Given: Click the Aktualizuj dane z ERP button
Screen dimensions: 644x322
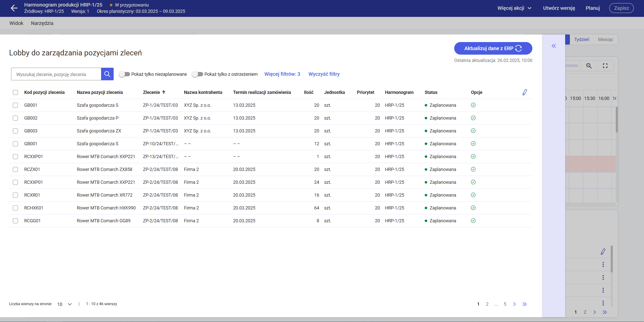Looking at the screenshot, I should 493,48.
